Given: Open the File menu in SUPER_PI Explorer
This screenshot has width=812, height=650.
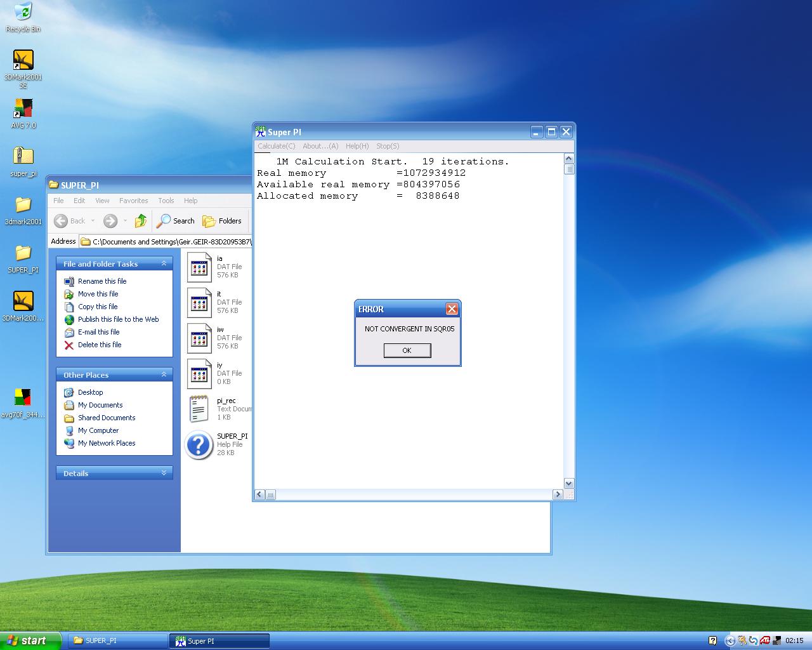Looking at the screenshot, I should tap(58, 201).
